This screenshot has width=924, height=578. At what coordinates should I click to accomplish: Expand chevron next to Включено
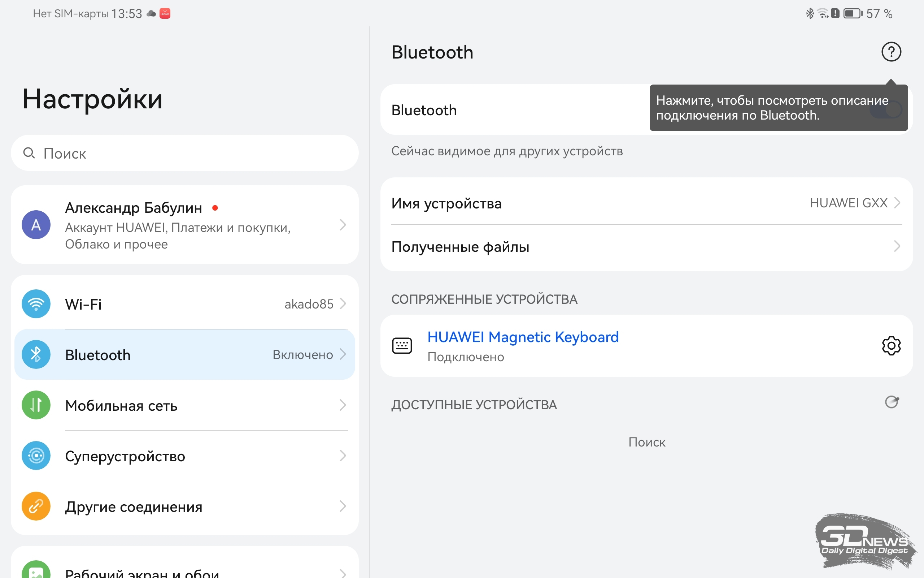click(x=343, y=354)
